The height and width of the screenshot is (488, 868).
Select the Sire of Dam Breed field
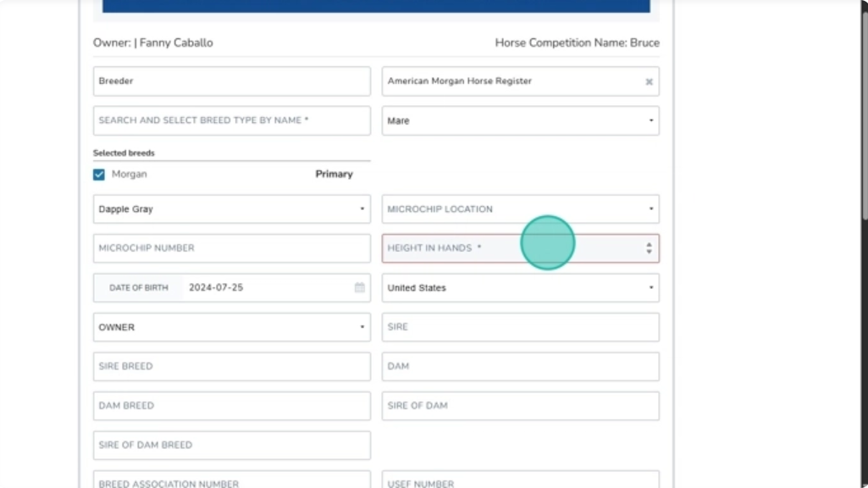click(231, 445)
